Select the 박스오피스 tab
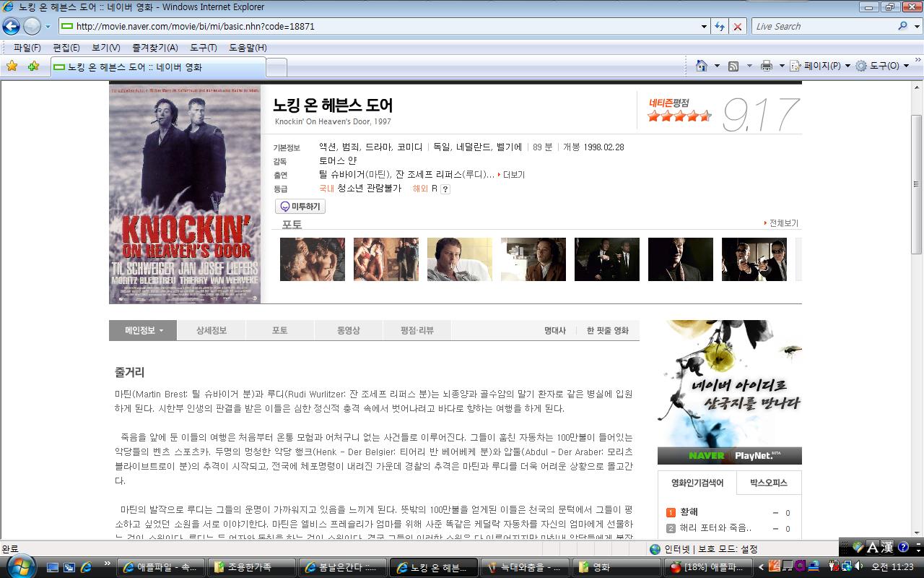 (768, 483)
